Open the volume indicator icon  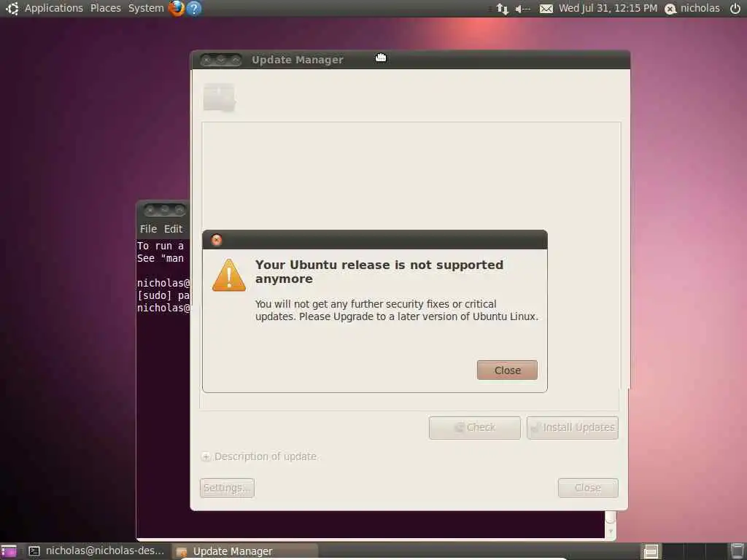pyautogui.click(x=522, y=9)
